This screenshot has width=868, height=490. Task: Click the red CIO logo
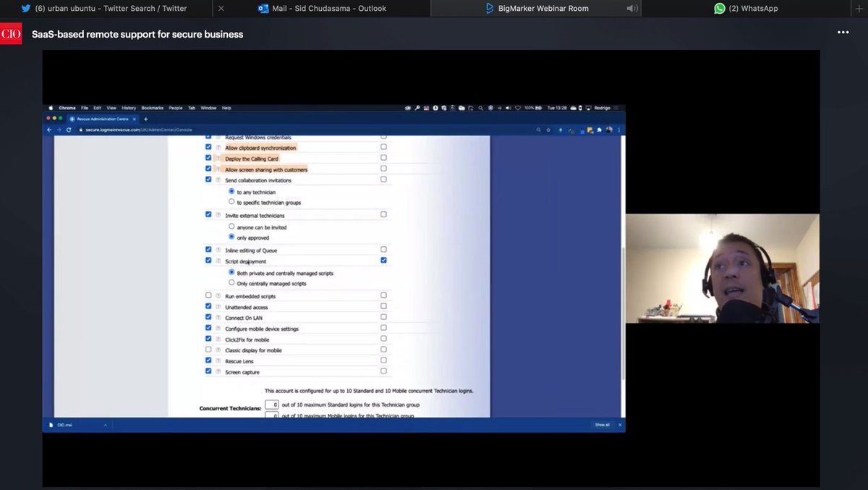11,33
